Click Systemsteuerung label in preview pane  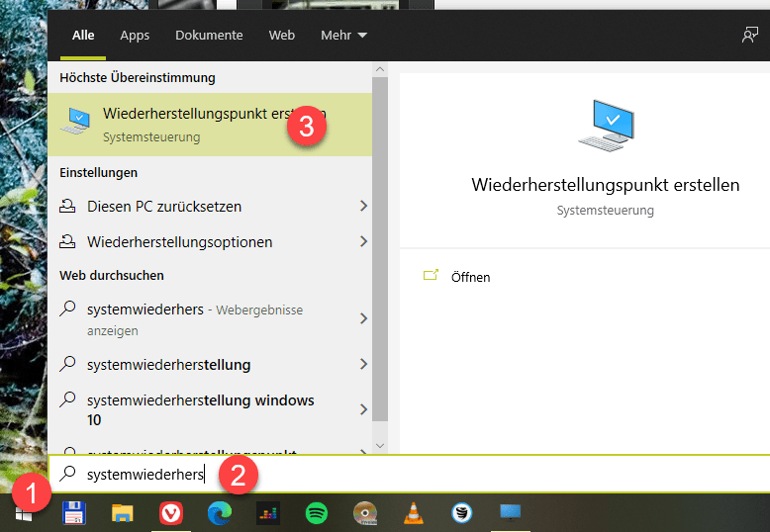(x=606, y=210)
